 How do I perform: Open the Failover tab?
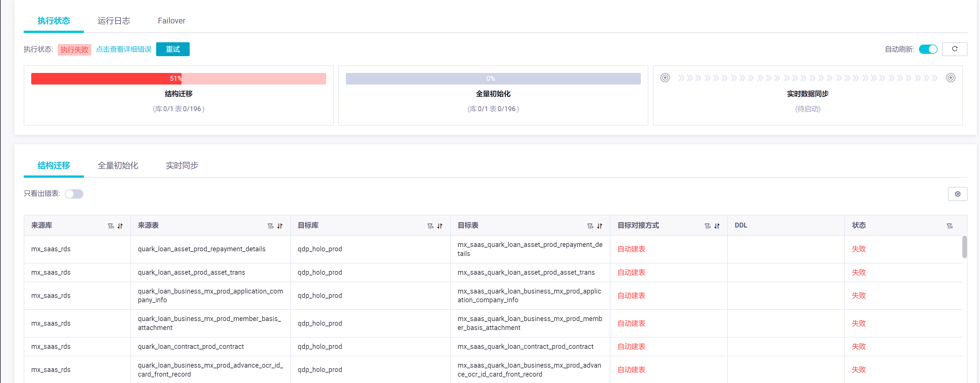coord(171,21)
